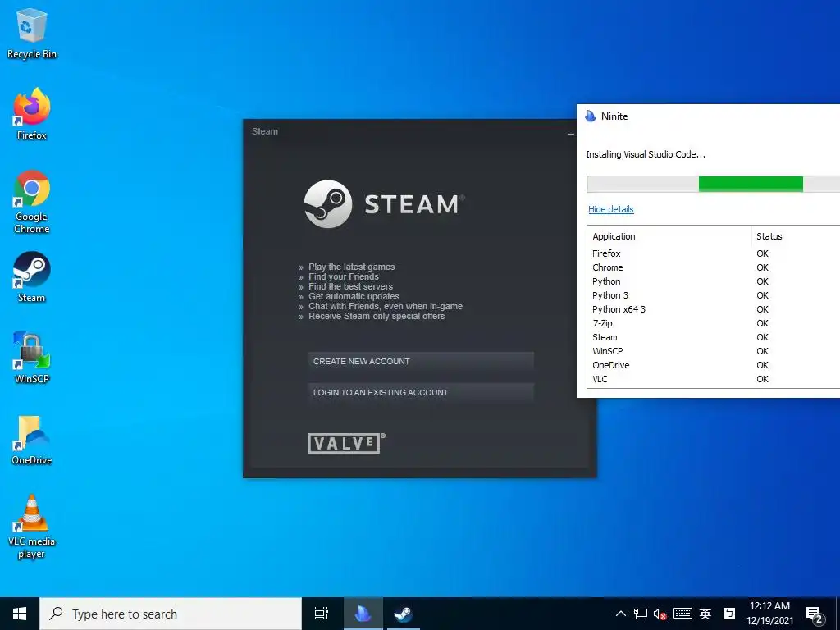Show hidden system tray icons
This screenshot has width=840, height=630.
[620, 614]
